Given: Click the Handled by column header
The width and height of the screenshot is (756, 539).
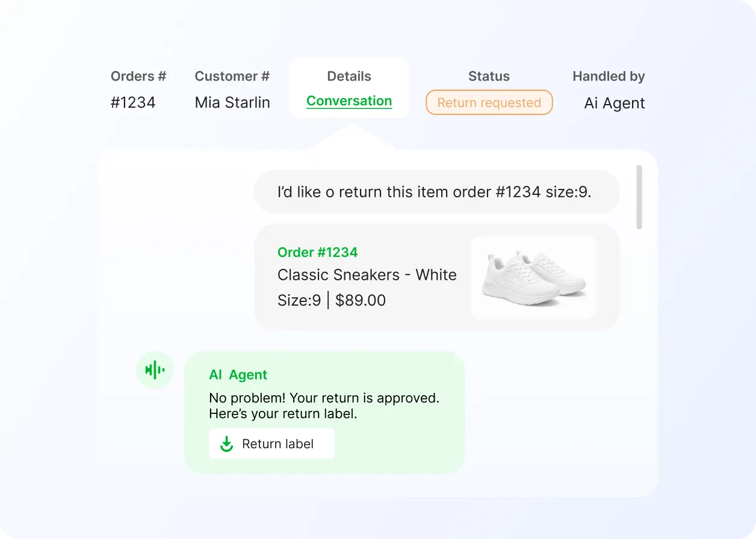Looking at the screenshot, I should 609,76.
